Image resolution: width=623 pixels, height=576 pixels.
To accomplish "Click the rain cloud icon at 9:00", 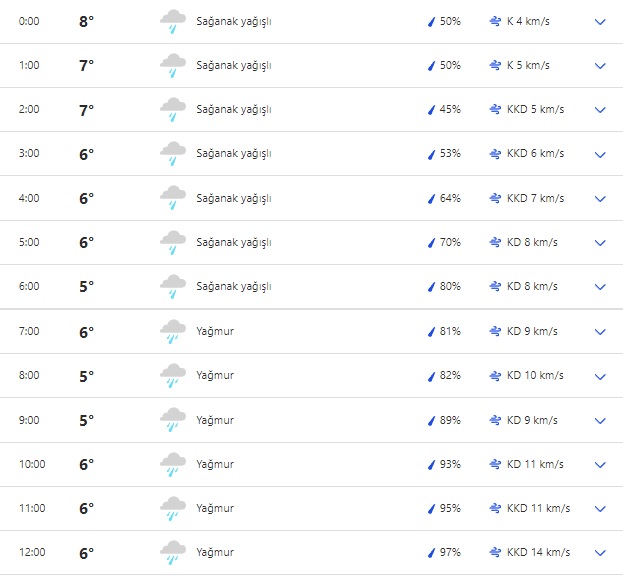I will coord(173,420).
